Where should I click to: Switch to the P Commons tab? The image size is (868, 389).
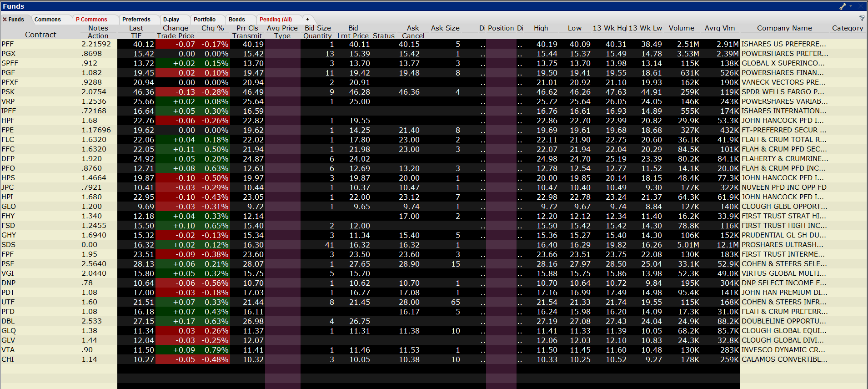tap(91, 20)
